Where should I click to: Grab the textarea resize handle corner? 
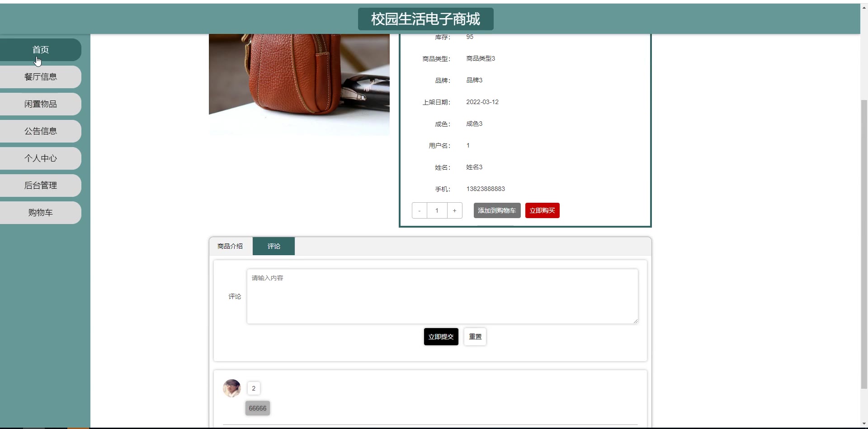tap(636, 321)
